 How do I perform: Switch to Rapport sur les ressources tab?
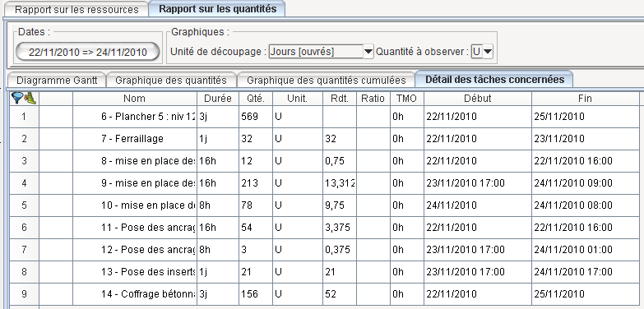tap(76, 9)
